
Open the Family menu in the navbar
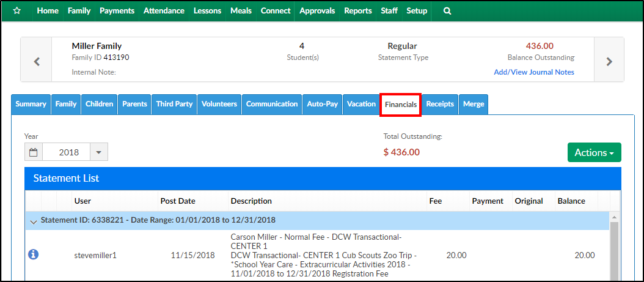[x=79, y=11]
